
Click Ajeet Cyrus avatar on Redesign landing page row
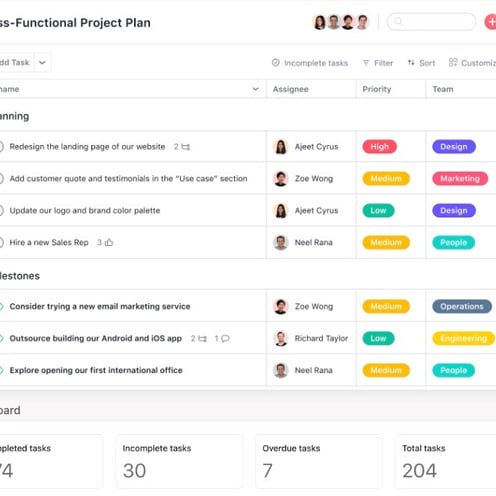point(281,147)
